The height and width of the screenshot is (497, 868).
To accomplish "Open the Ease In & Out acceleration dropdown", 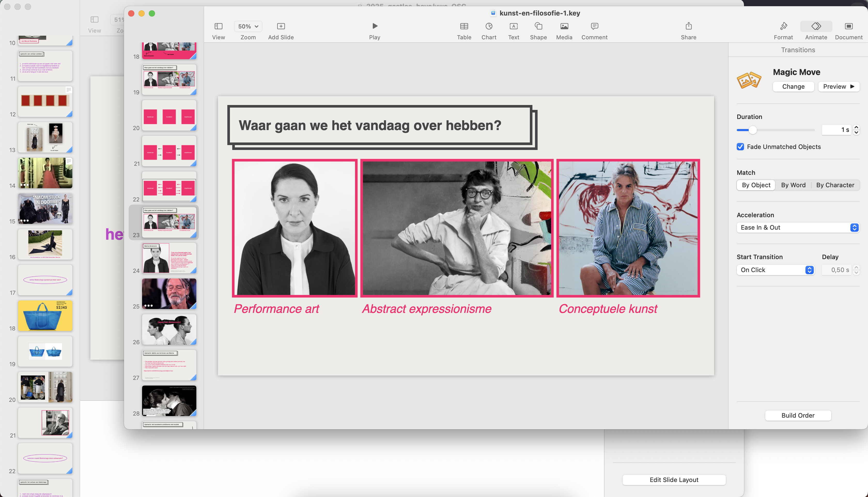I will (797, 227).
